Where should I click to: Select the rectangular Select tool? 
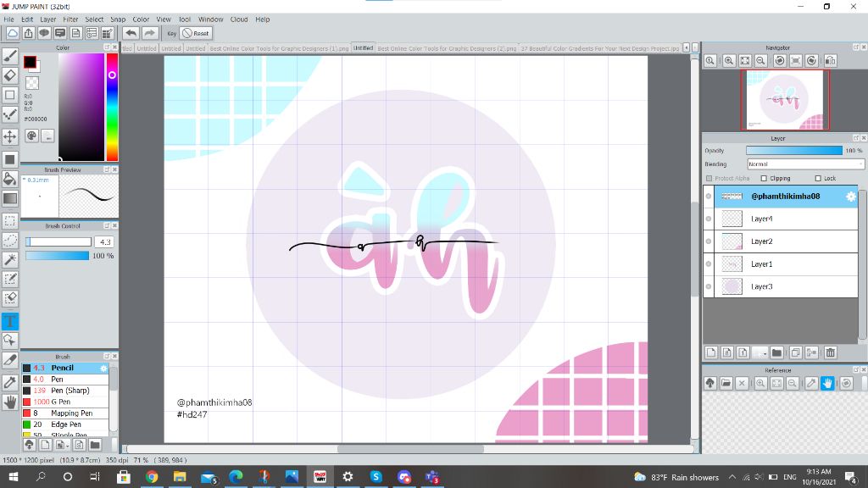[x=10, y=221]
